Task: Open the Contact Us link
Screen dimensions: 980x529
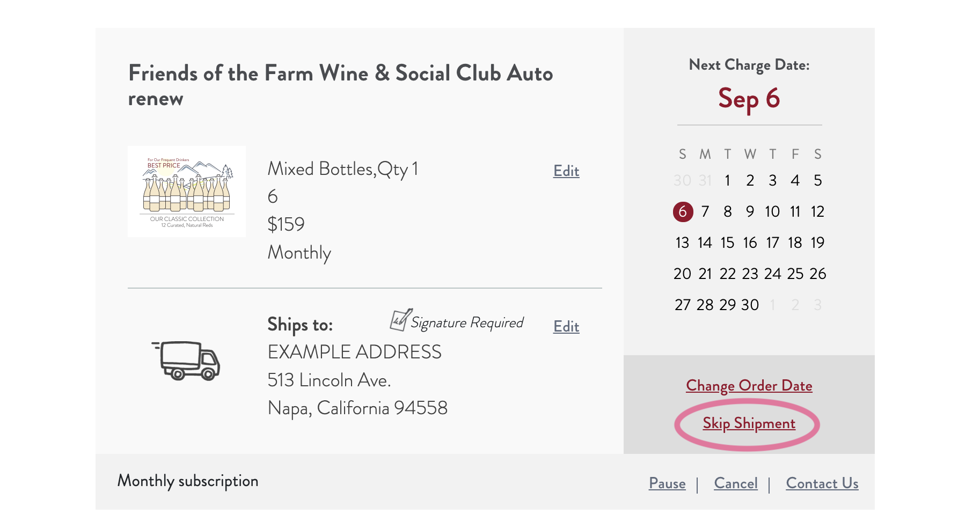Action: point(822,483)
